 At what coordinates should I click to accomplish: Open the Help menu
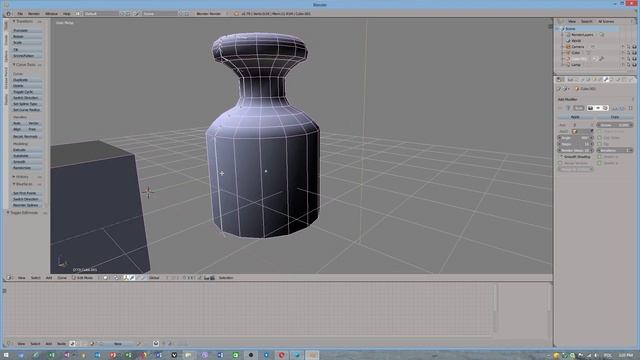(x=67, y=13)
